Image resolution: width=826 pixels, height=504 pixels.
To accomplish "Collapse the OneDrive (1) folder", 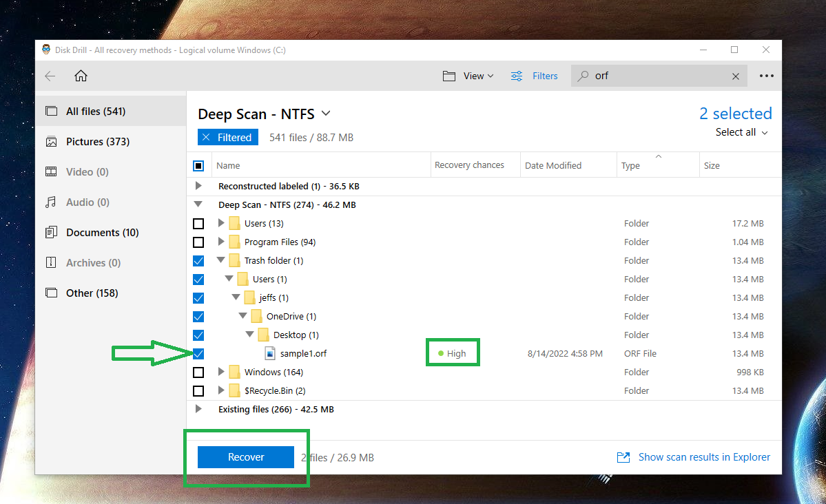I will click(x=243, y=315).
